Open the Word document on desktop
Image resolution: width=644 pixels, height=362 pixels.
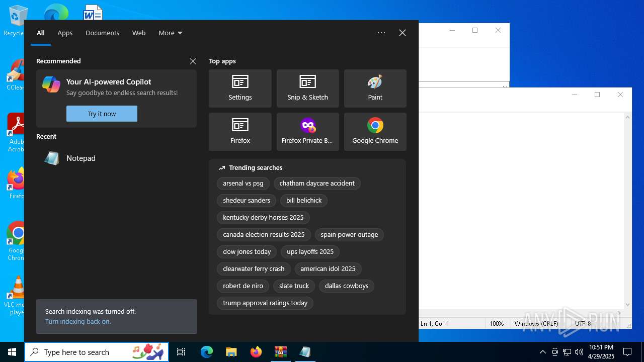click(93, 12)
